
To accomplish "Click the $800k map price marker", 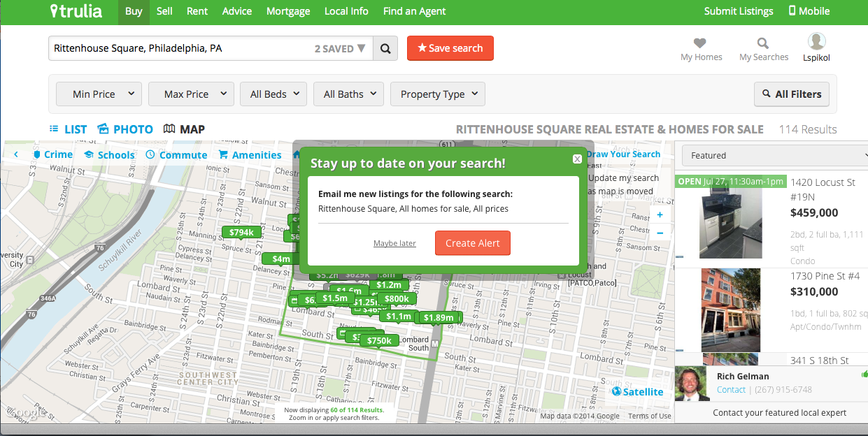I will tap(397, 298).
